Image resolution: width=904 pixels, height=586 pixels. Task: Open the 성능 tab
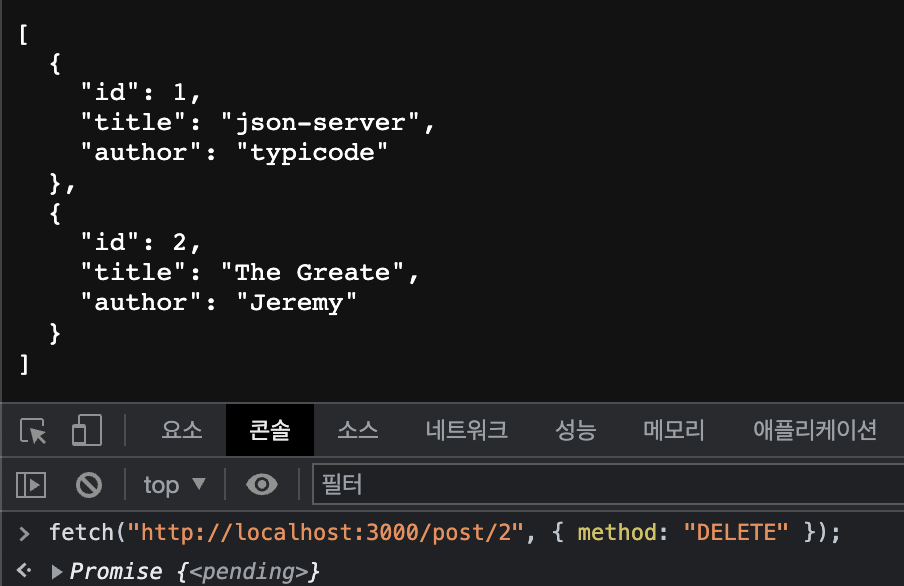[x=575, y=430]
